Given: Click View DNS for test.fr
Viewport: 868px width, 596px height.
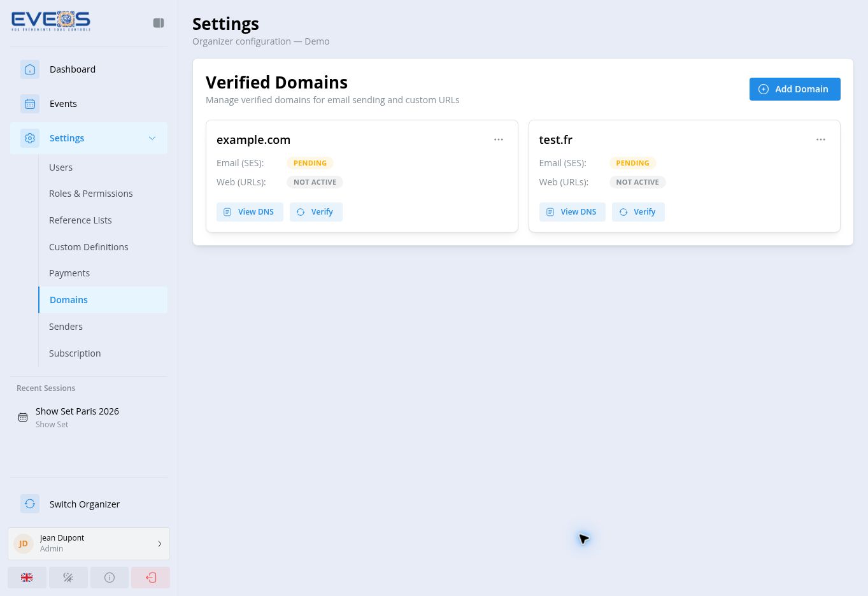Looking at the screenshot, I should (573, 212).
